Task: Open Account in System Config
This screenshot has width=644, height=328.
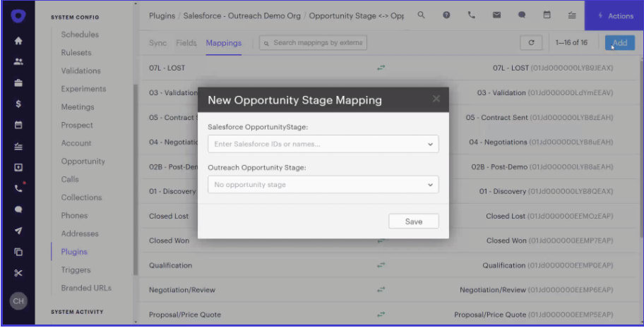Action: click(x=76, y=143)
